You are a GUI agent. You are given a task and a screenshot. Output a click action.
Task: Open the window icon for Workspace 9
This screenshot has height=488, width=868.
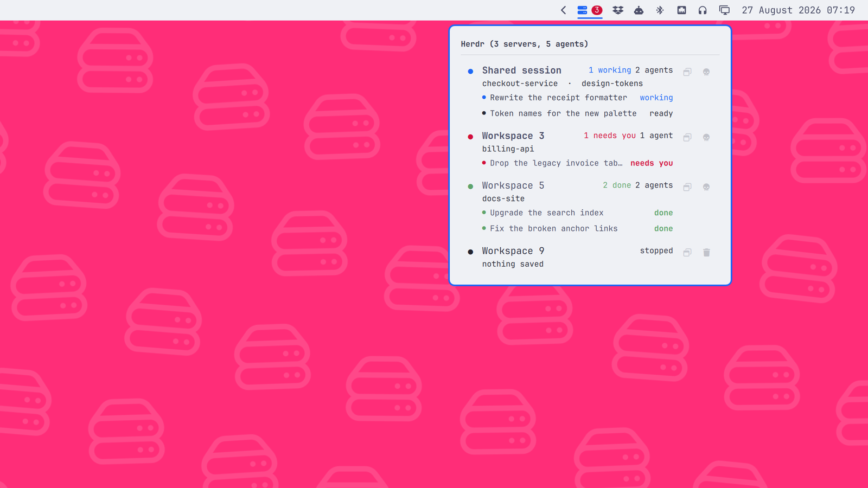point(687,253)
